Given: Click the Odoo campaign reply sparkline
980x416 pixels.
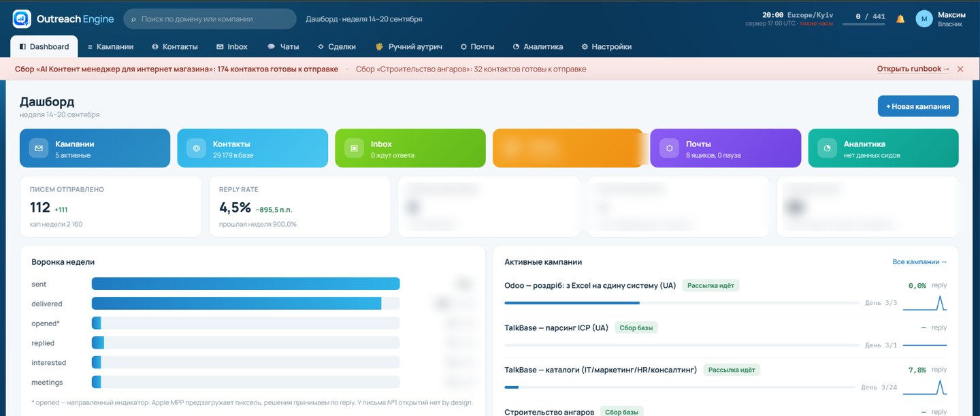Looking at the screenshot, I should tap(925, 303).
